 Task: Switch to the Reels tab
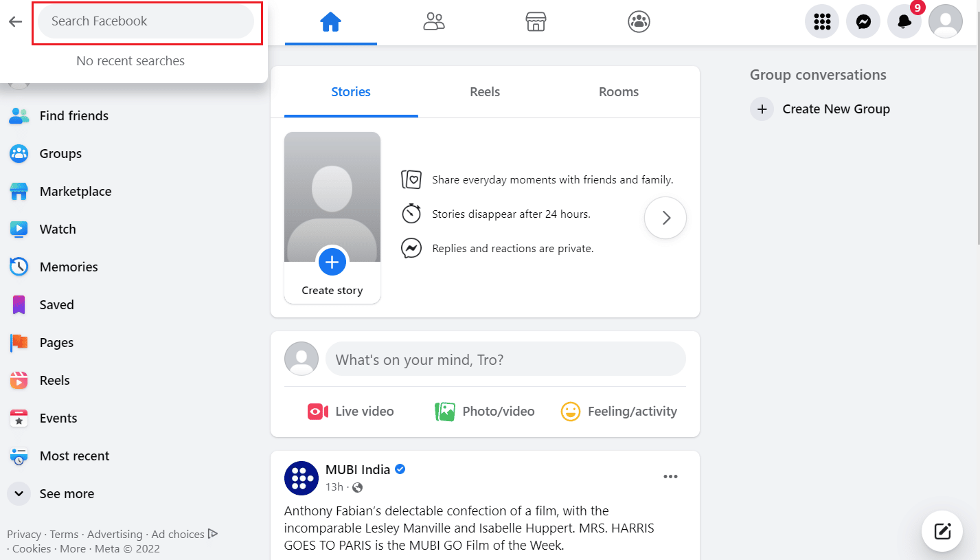pos(485,92)
